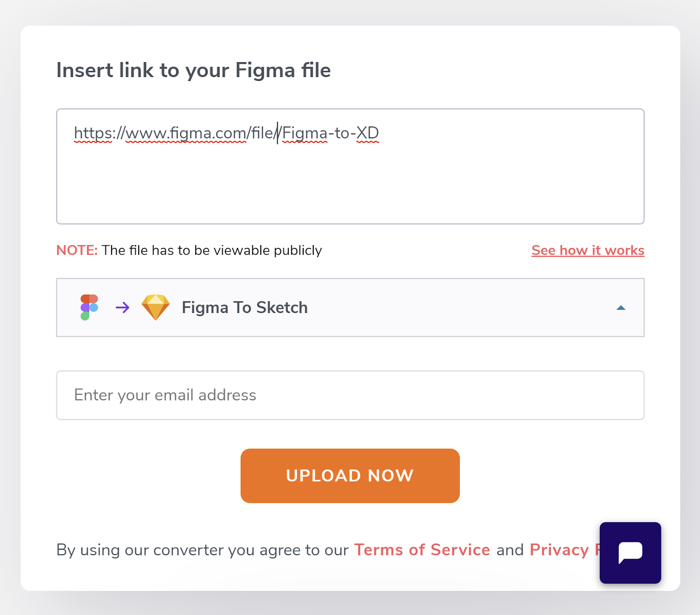This screenshot has width=700, height=615.
Task: Click the Insert link to your Figma file heading
Action: (193, 70)
